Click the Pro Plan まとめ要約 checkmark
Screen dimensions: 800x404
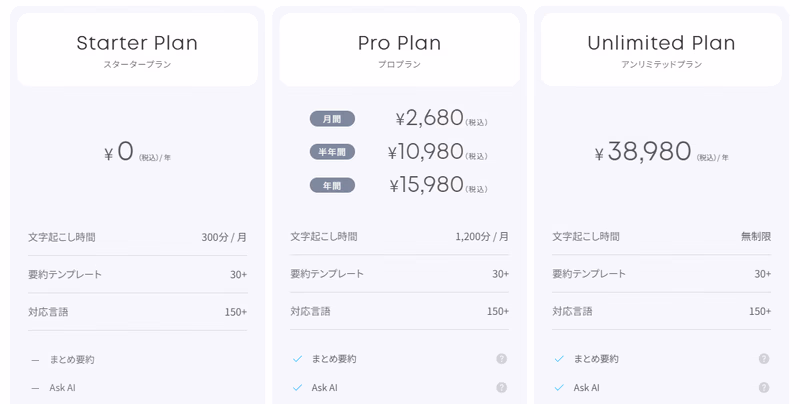click(x=297, y=359)
